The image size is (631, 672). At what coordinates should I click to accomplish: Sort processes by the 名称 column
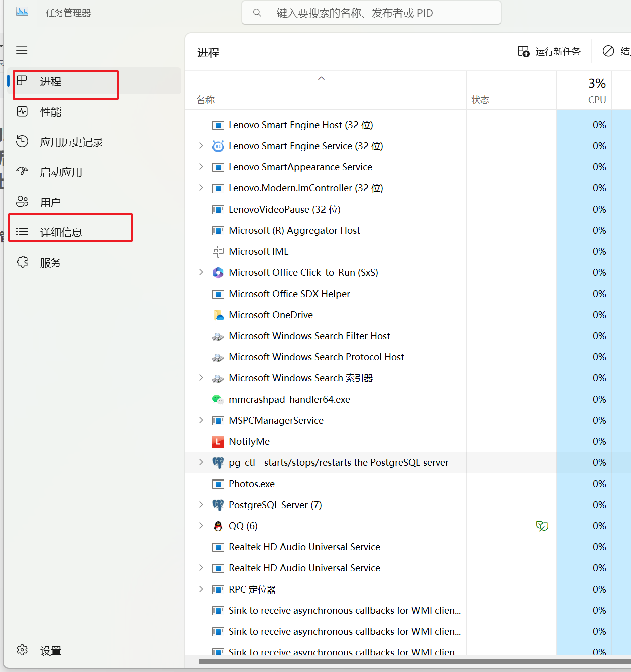(206, 100)
